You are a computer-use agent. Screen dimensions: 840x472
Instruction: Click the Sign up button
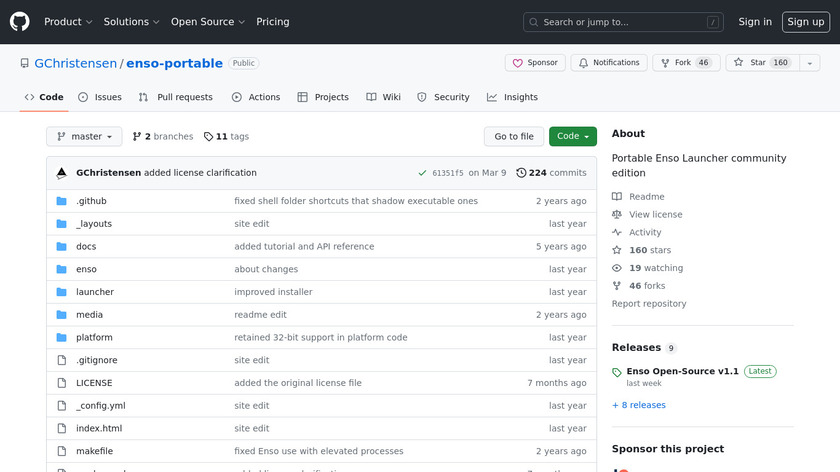click(x=805, y=22)
